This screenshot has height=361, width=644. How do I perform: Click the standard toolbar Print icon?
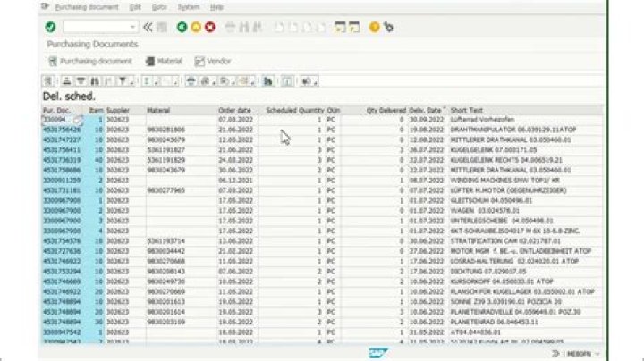coord(230,28)
